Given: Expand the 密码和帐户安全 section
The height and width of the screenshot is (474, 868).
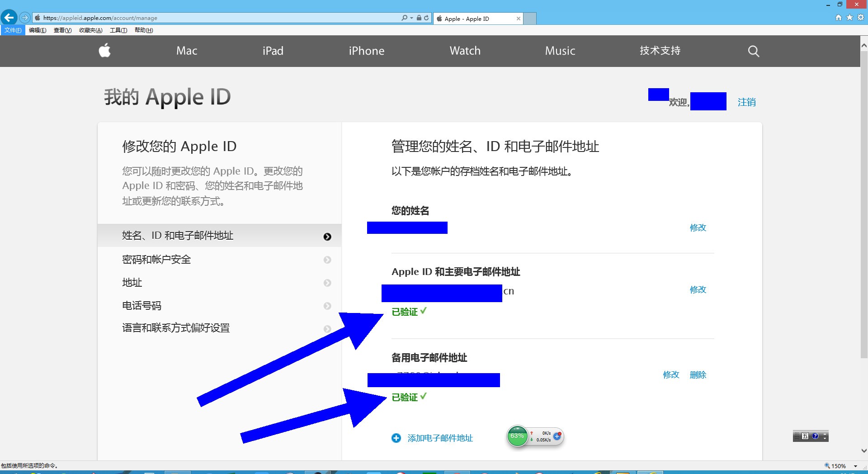Looking at the screenshot, I should coord(156,259).
